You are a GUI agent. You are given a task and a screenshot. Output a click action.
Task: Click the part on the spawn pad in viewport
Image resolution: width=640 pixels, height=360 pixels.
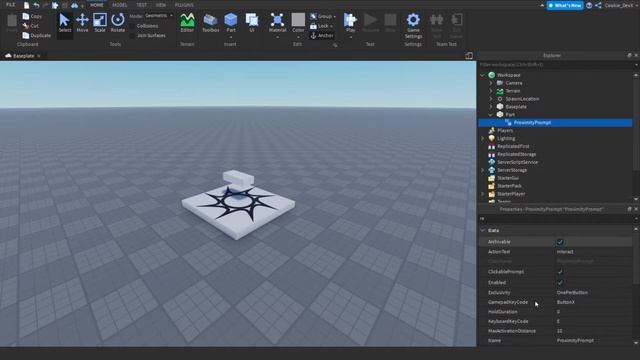point(238,178)
